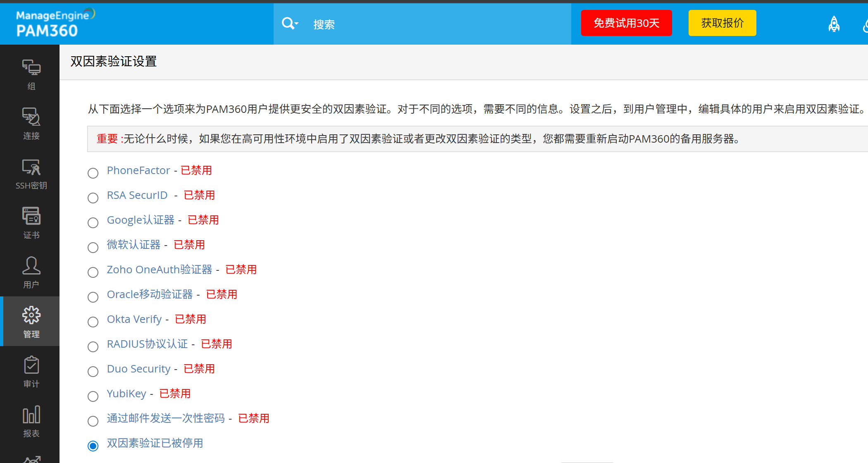Select the Duo Security radio button

[x=93, y=371]
